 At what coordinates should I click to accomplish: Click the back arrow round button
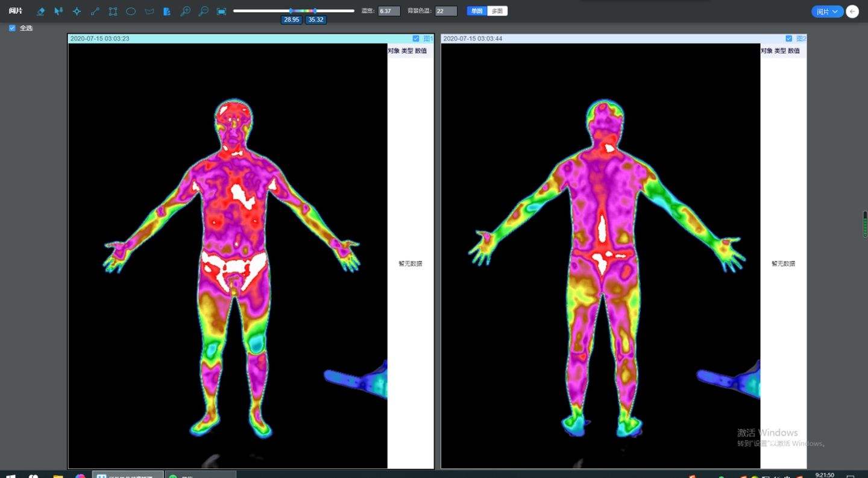click(852, 11)
